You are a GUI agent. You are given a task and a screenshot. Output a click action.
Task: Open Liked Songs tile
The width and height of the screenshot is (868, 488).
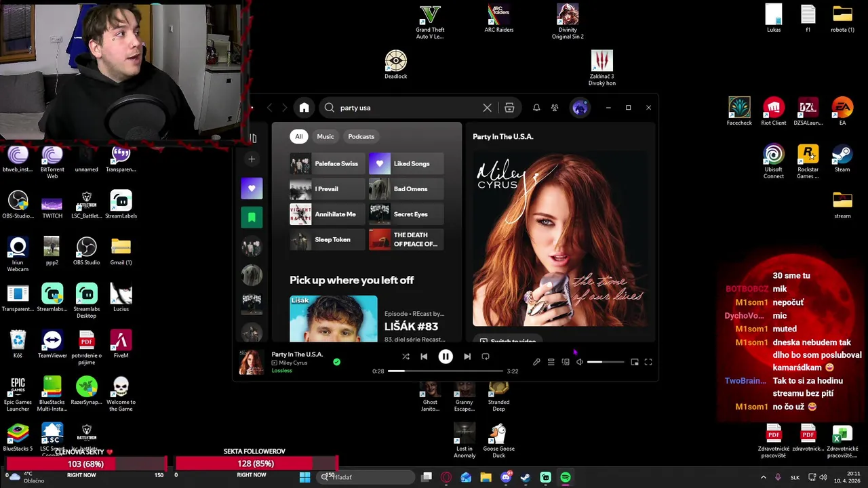click(406, 163)
